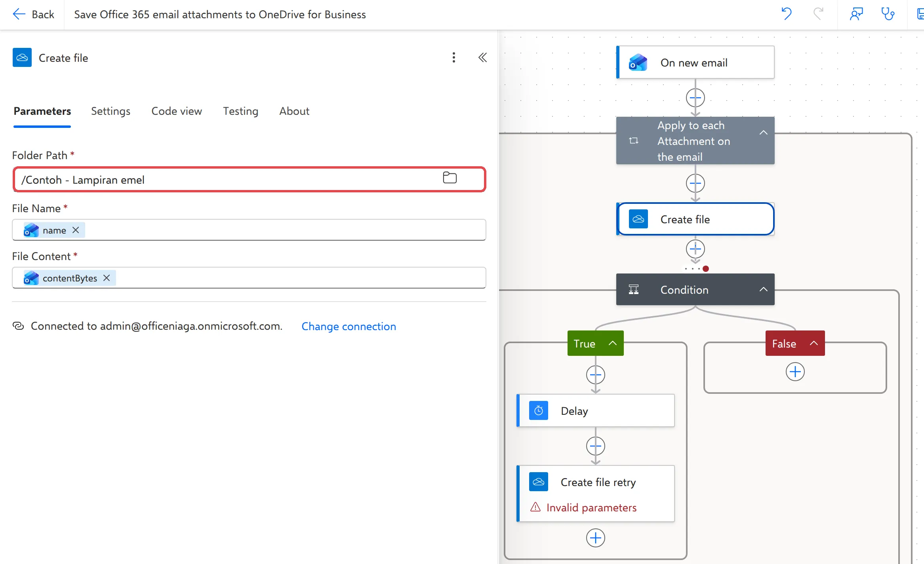924x564 pixels.
Task: Select the Delay action card
Action: (x=596, y=410)
